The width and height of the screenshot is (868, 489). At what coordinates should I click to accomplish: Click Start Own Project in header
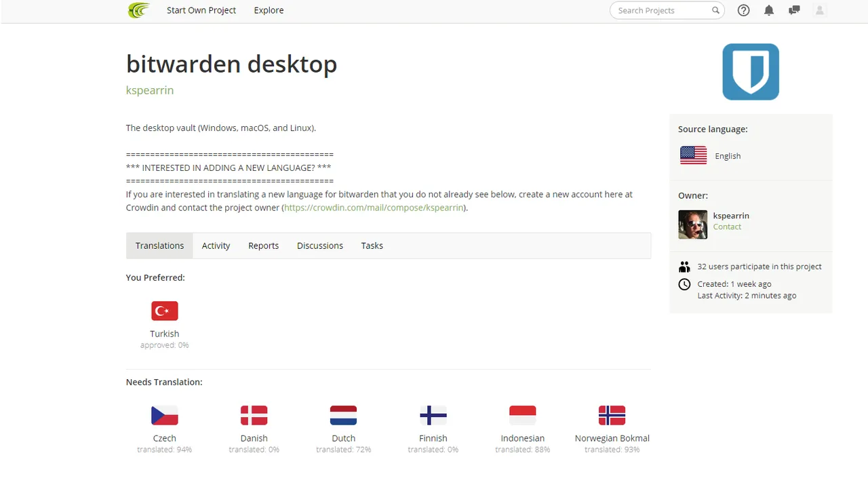tap(201, 10)
